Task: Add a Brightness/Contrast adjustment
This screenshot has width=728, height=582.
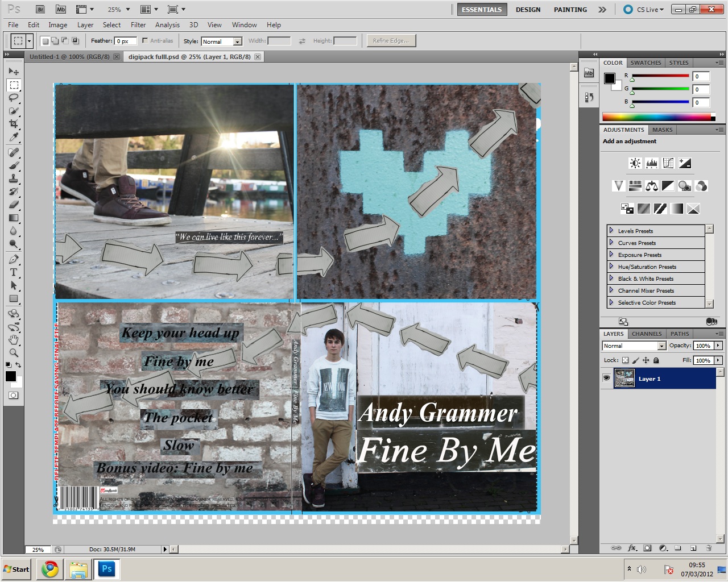Action: coord(635,164)
